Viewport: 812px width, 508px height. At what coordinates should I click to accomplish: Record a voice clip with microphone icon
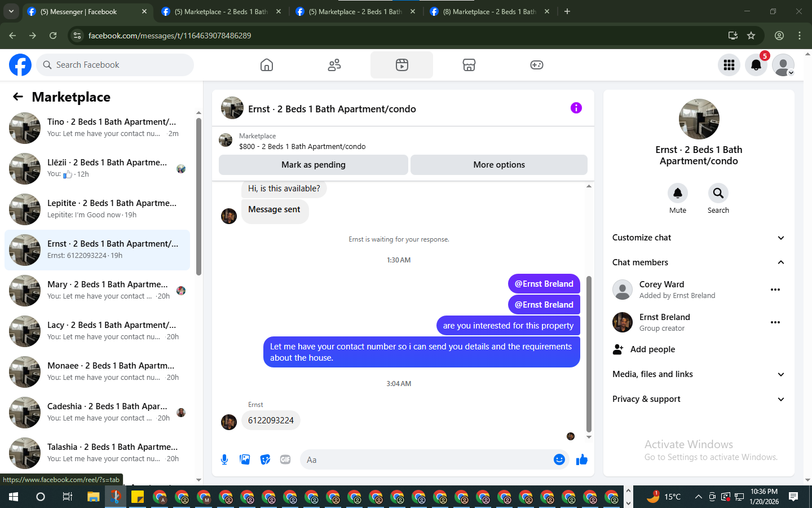point(224,459)
